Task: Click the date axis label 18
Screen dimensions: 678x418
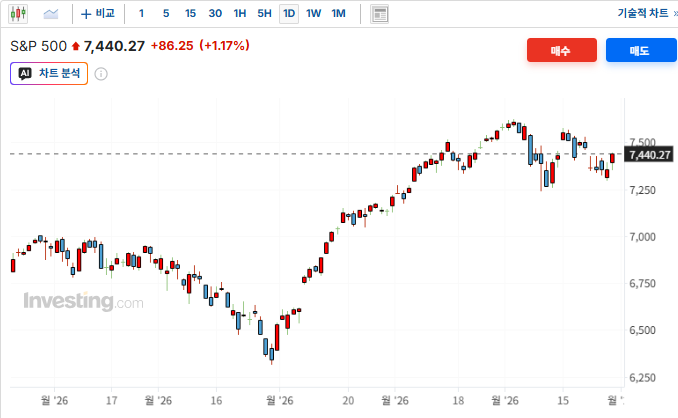Action: pyautogui.click(x=458, y=401)
